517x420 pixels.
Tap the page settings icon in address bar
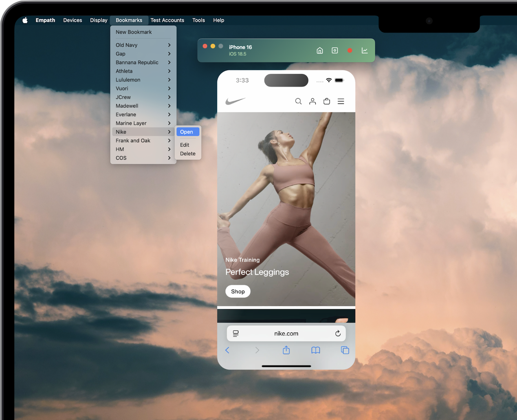click(x=235, y=334)
